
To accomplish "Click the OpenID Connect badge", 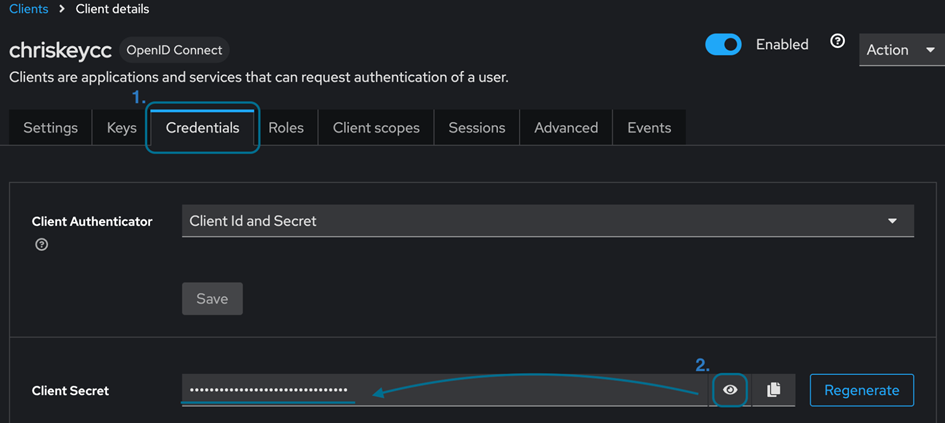I will click(174, 50).
